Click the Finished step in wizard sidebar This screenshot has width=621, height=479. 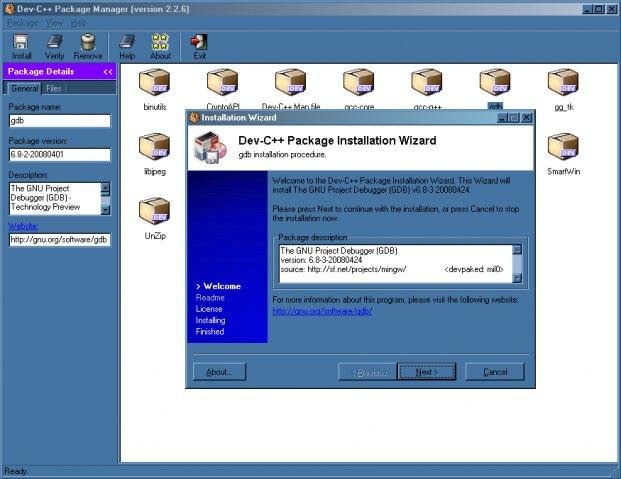click(x=210, y=332)
